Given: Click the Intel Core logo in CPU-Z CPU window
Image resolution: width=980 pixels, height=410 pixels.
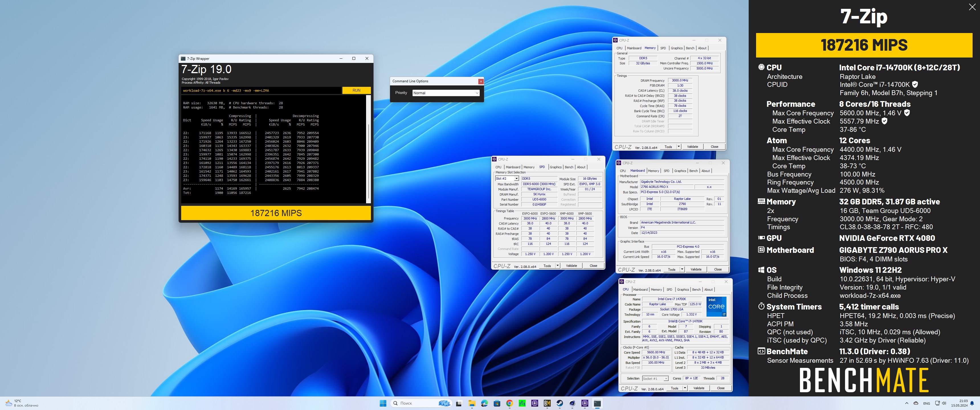Looking at the screenshot, I should click(x=716, y=307).
